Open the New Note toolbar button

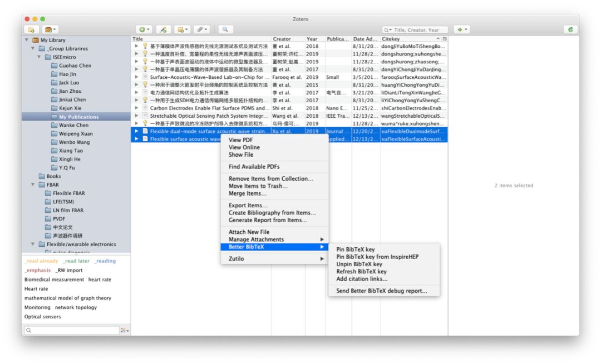click(183, 29)
